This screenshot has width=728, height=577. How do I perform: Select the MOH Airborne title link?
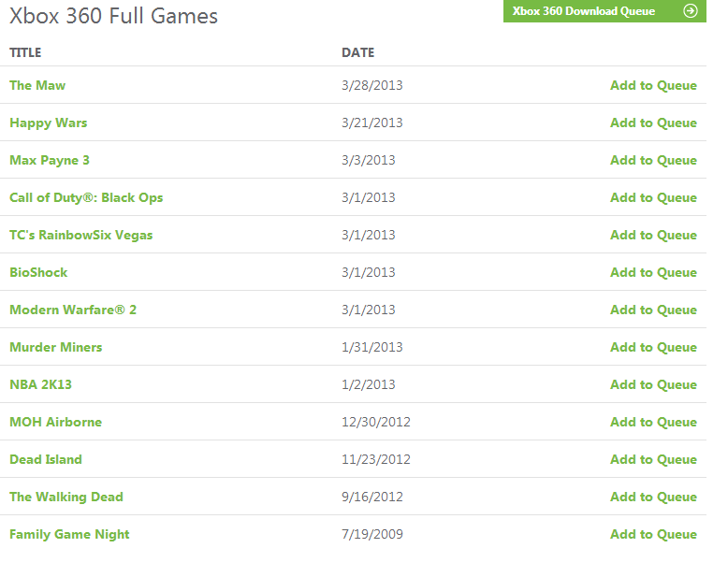coord(56,422)
